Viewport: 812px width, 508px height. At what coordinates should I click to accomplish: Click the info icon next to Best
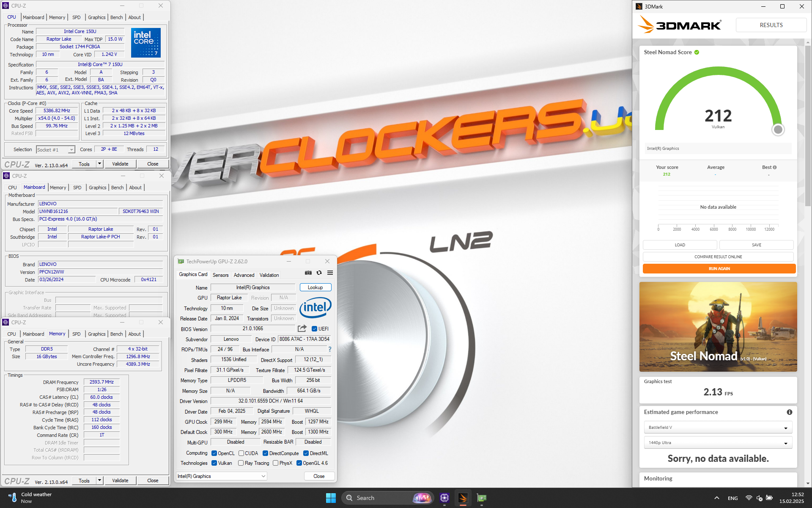pyautogui.click(x=775, y=167)
